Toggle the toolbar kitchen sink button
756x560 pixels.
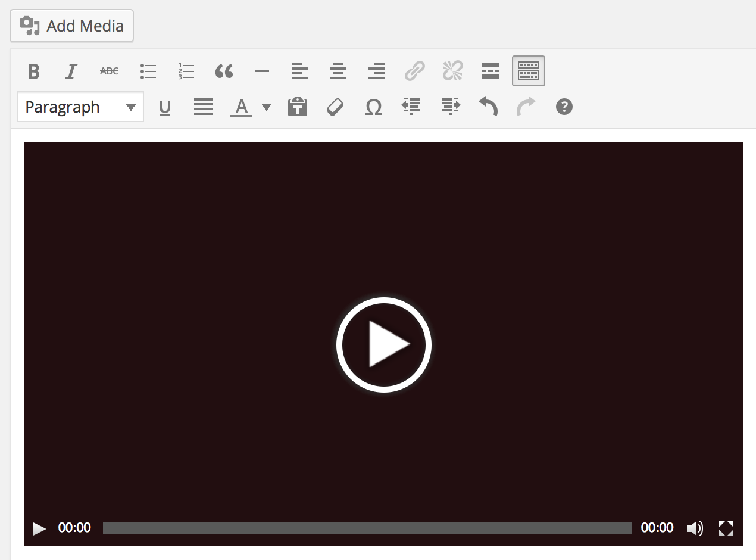(529, 71)
